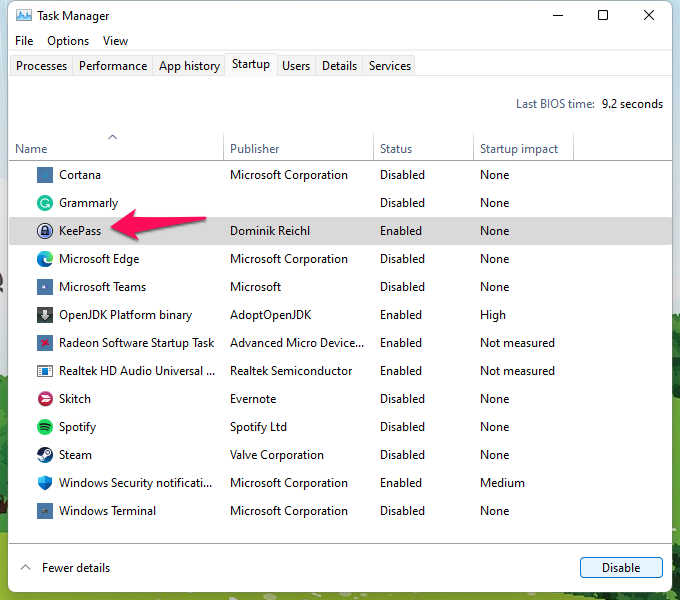Click the KeePass lock icon
680x600 pixels.
click(45, 231)
